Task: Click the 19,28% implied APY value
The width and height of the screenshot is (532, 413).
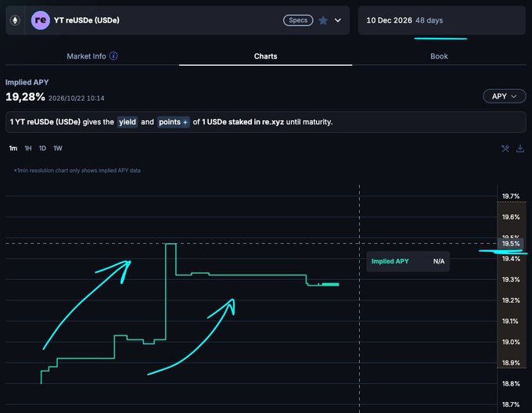Action: (x=25, y=97)
